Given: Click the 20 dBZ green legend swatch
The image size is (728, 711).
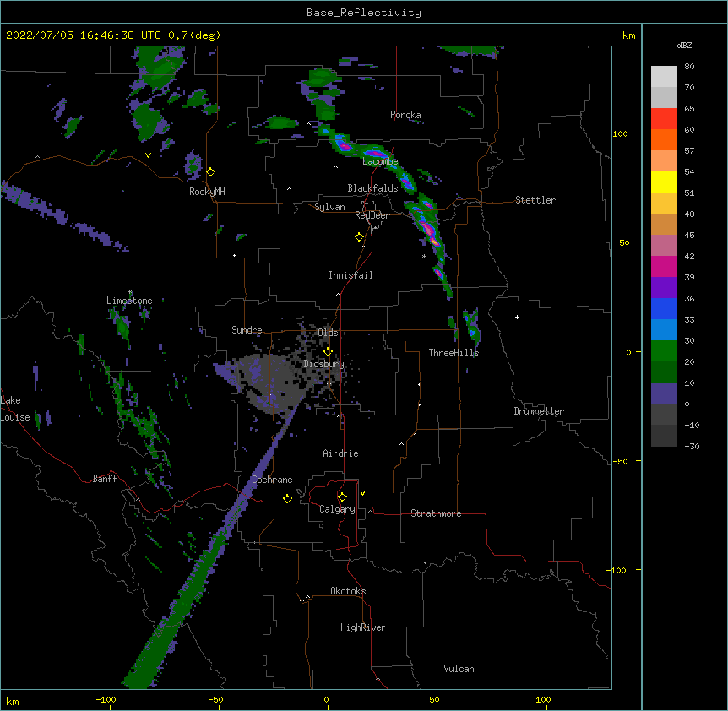Looking at the screenshot, I should pyautogui.click(x=664, y=351).
